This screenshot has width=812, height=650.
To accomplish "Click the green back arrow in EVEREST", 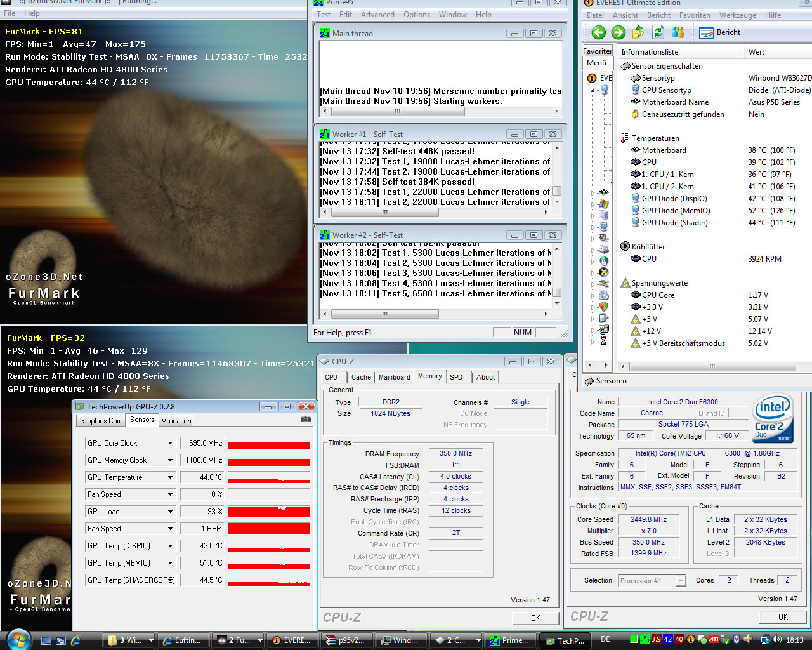I will [x=598, y=32].
